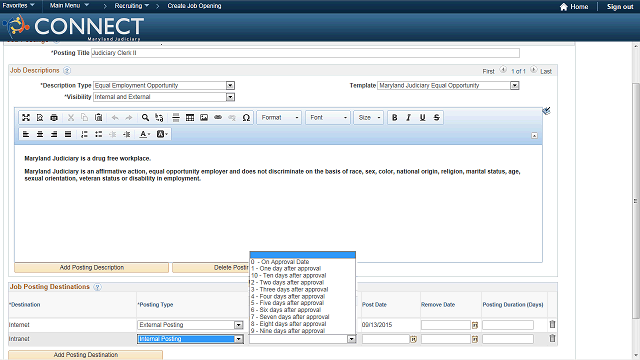The image size is (640, 360).
Task: Collapse the editor toolbar
Action: (534, 136)
